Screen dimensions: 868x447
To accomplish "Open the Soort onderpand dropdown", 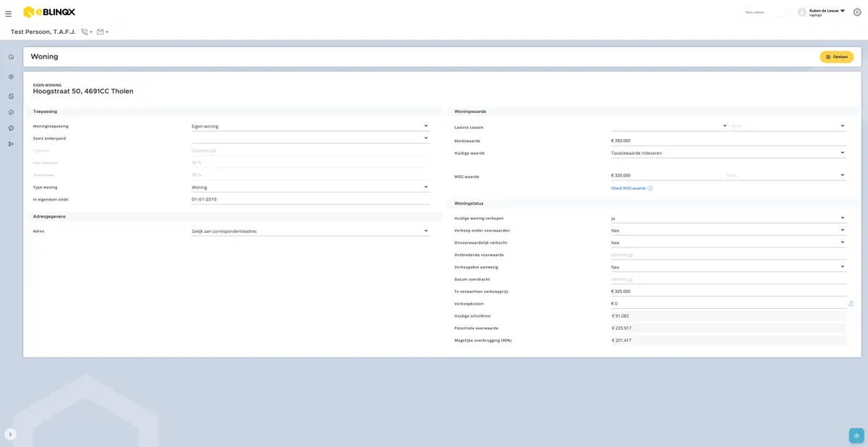I will (310, 138).
